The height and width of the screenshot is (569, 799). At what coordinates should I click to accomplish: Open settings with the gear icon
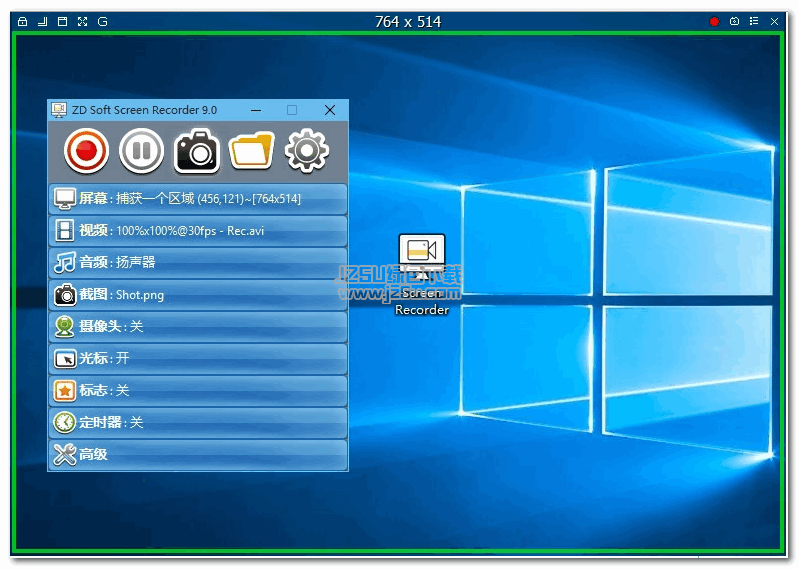click(306, 151)
